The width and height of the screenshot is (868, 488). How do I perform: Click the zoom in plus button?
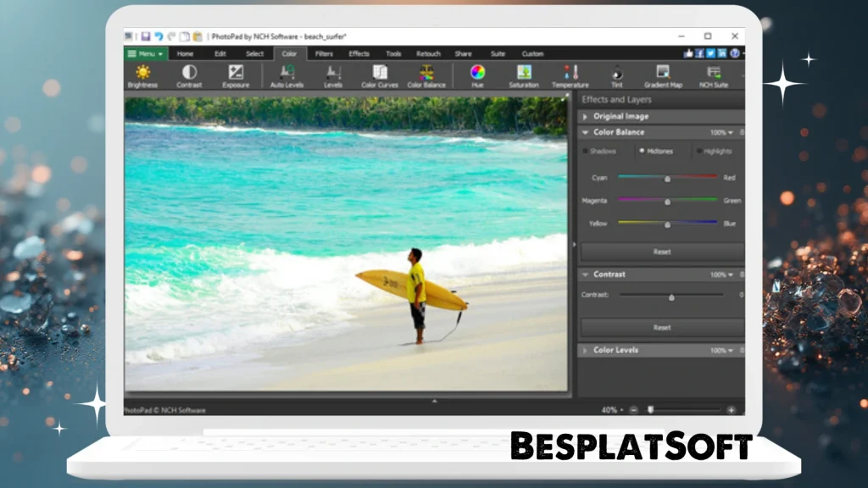click(731, 409)
